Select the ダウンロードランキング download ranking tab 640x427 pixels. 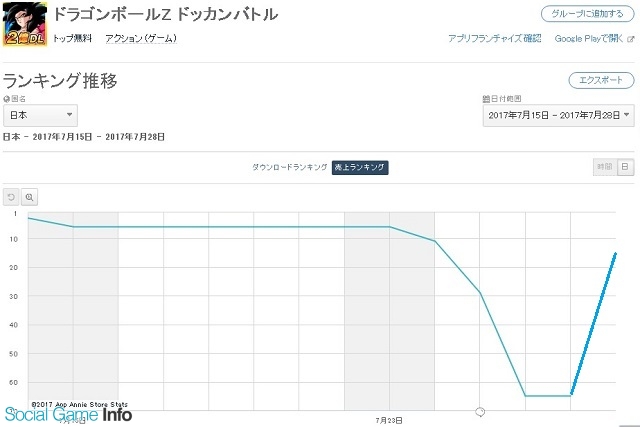[289, 167]
